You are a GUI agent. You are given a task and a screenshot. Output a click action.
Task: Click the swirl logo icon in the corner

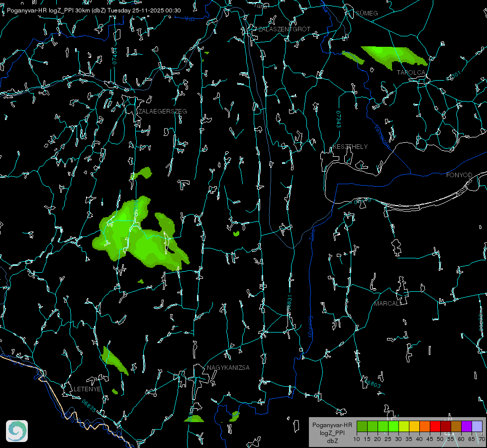tap(17, 431)
